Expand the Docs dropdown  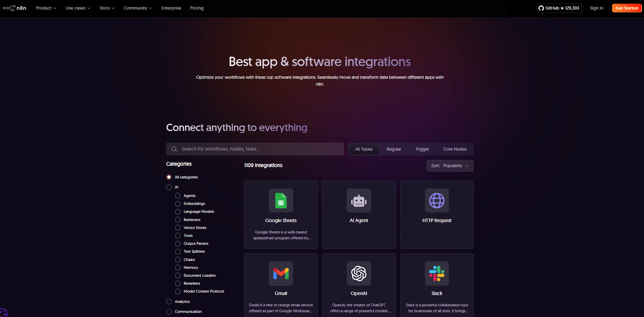click(107, 8)
